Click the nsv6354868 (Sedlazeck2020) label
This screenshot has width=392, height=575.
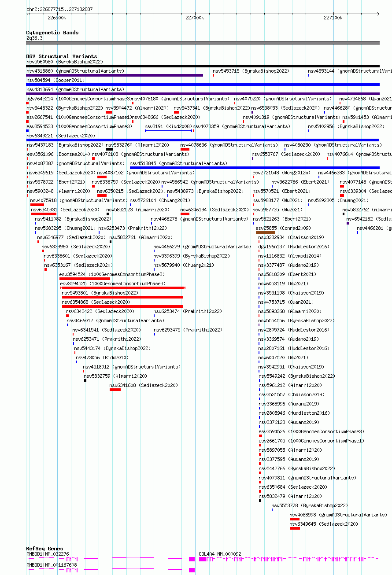pos(96,302)
